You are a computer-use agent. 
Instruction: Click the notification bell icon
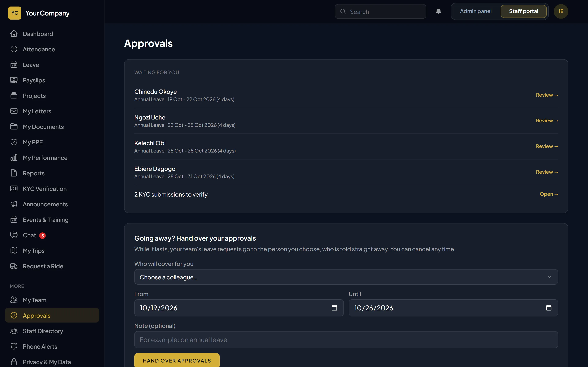438,11
